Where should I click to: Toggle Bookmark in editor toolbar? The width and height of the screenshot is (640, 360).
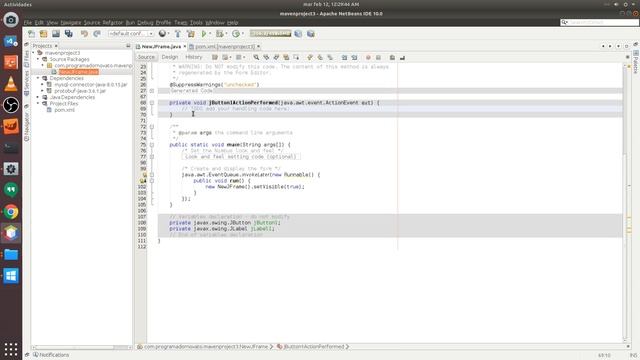coord(330,58)
